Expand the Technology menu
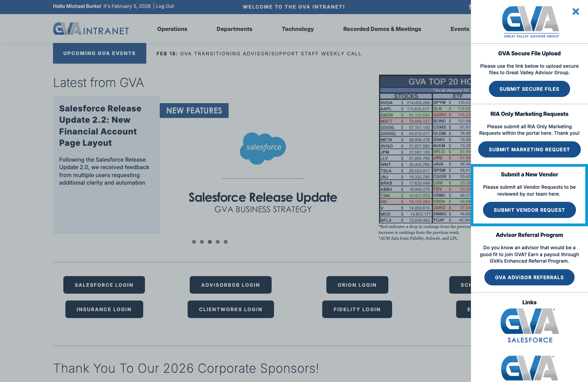This screenshot has height=382, width=588. click(x=298, y=29)
